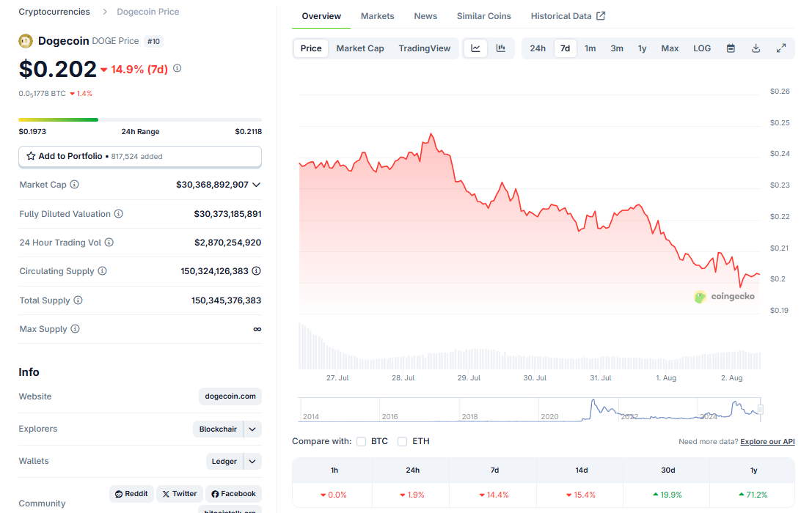Screen dimensions: 812x513
Task: Set chart range to 7d
Action: pos(565,48)
